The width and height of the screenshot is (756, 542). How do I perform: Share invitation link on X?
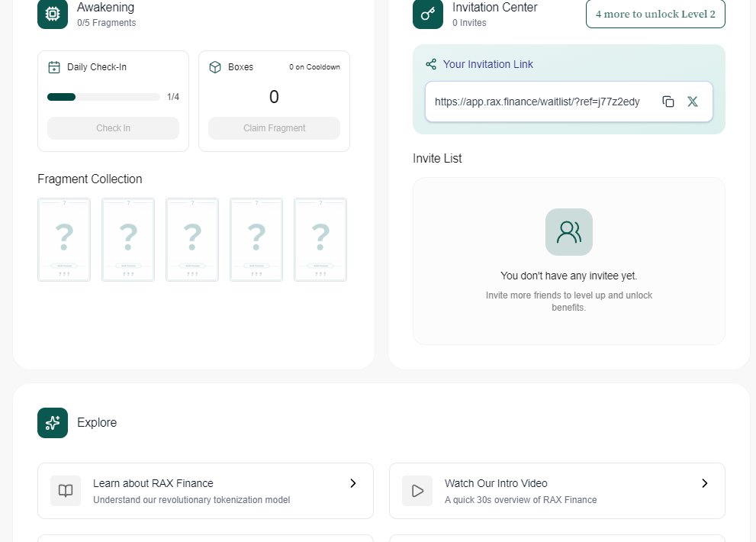point(693,102)
